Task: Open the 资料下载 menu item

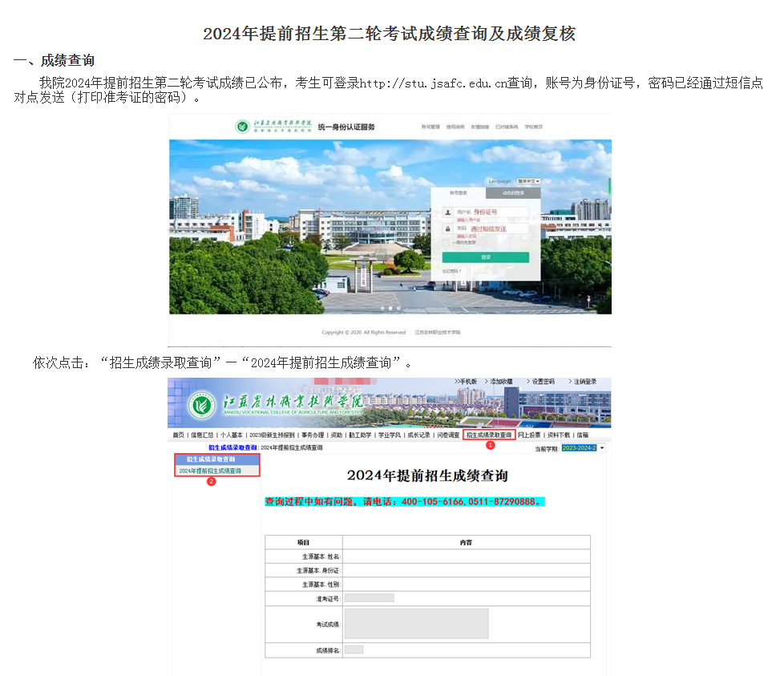Action: [x=559, y=435]
